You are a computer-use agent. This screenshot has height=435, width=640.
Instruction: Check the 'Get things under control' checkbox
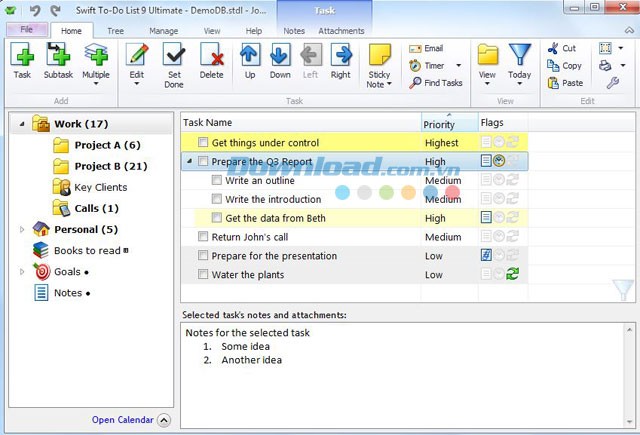204,143
